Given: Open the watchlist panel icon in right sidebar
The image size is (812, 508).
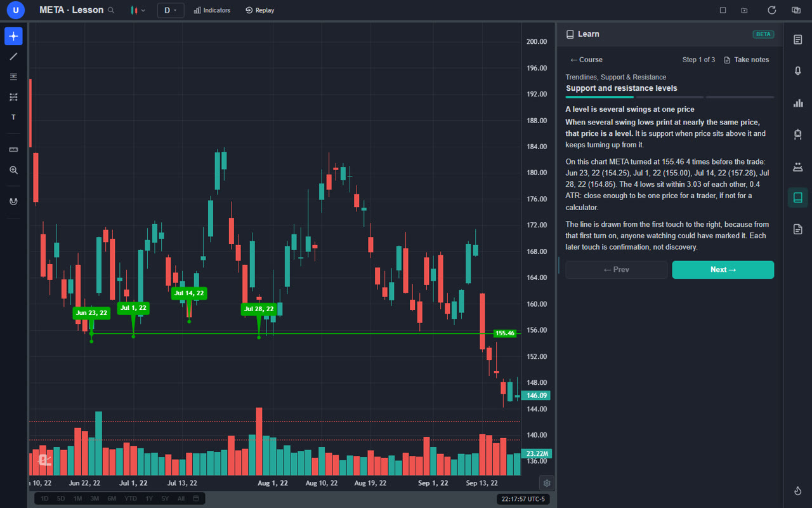Looking at the screenshot, I should [x=798, y=39].
